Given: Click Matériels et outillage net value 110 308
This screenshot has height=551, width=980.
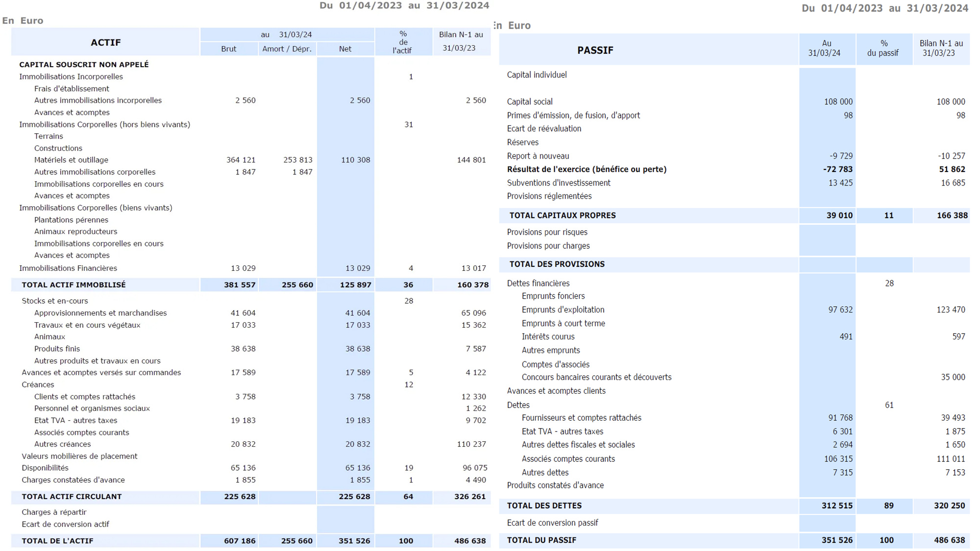Looking at the screenshot, I should [355, 160].
